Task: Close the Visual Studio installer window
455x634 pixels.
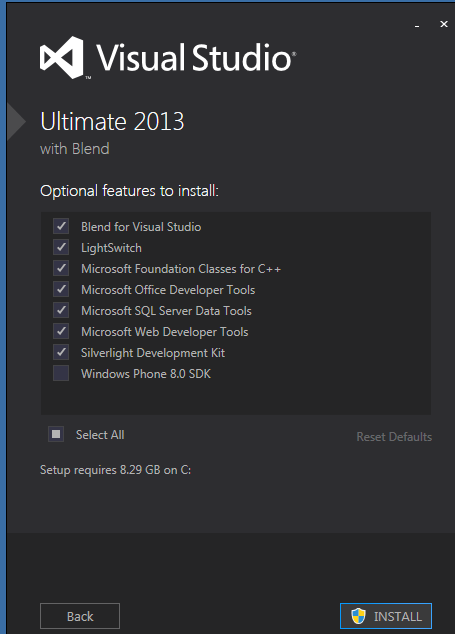Action: click(x=444, y=24)
